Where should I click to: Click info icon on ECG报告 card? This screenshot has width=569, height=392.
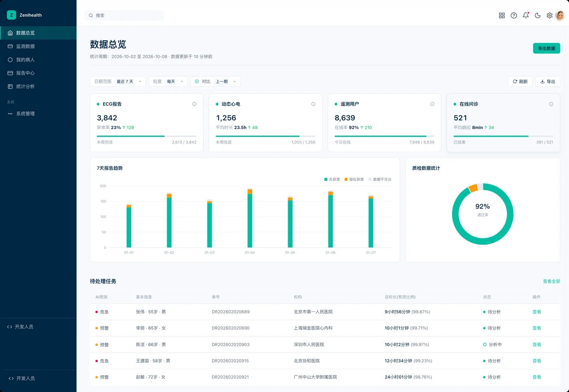click(194, 104)
